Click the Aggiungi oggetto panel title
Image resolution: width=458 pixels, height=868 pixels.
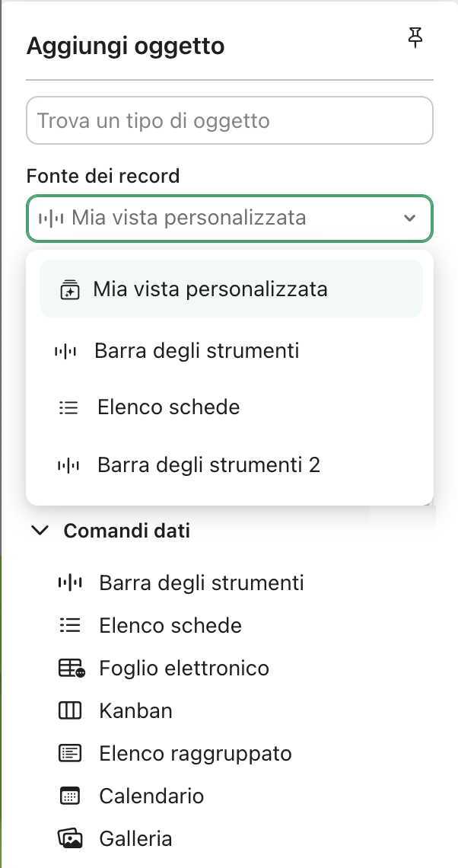[126, 46]
